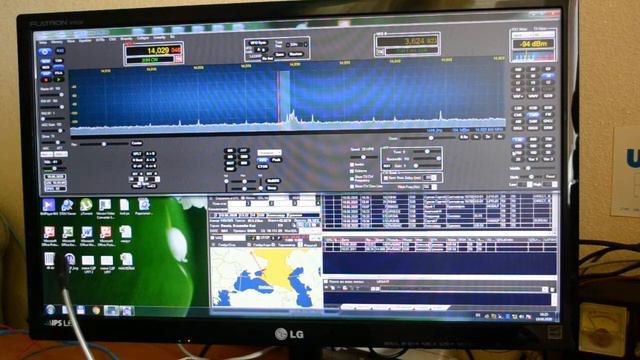Select the 20 meter band button
Screen dimensions: 640x360
tap(548, 76)
